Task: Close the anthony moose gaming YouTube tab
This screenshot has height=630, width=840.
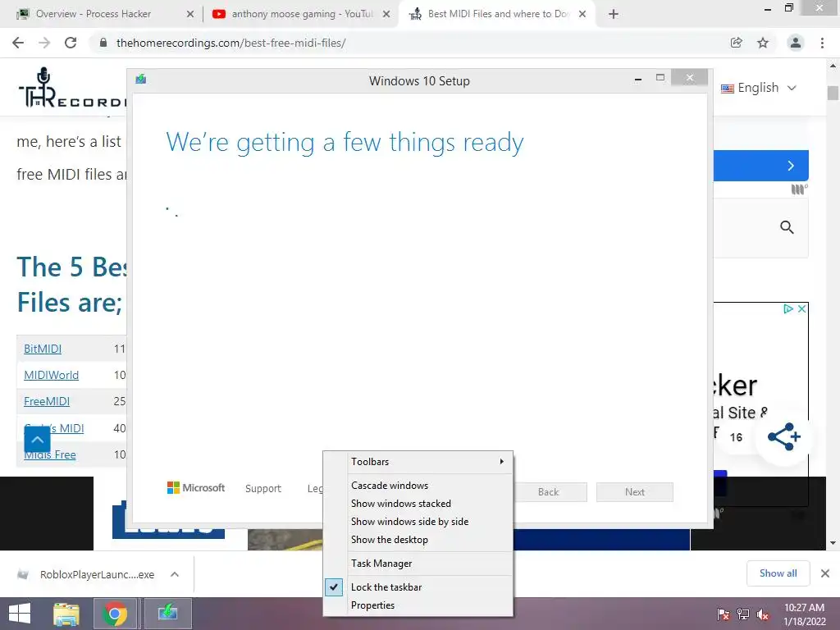Action: 386,14
